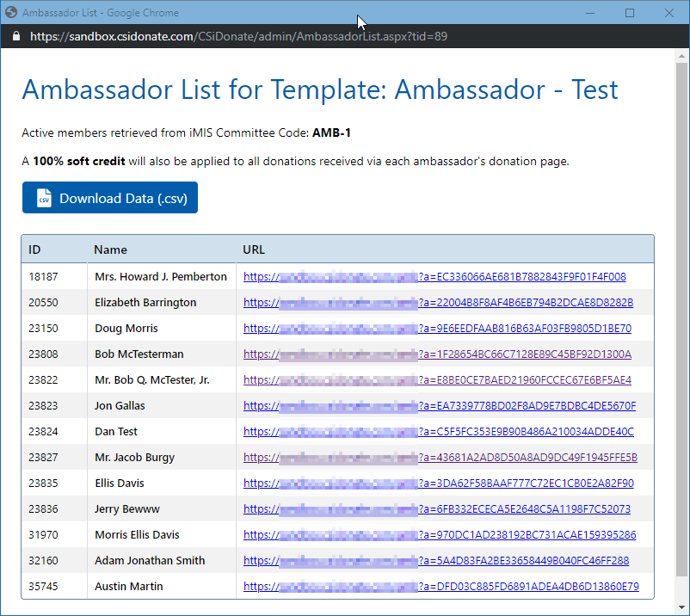Click the Download Data (.csv) button
The width and height of the screenshot is (690, 616).
point(110,198)
